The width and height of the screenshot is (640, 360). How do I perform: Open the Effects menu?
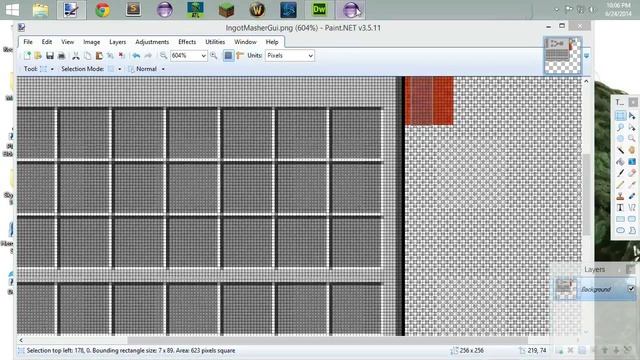tap(187, 42)
